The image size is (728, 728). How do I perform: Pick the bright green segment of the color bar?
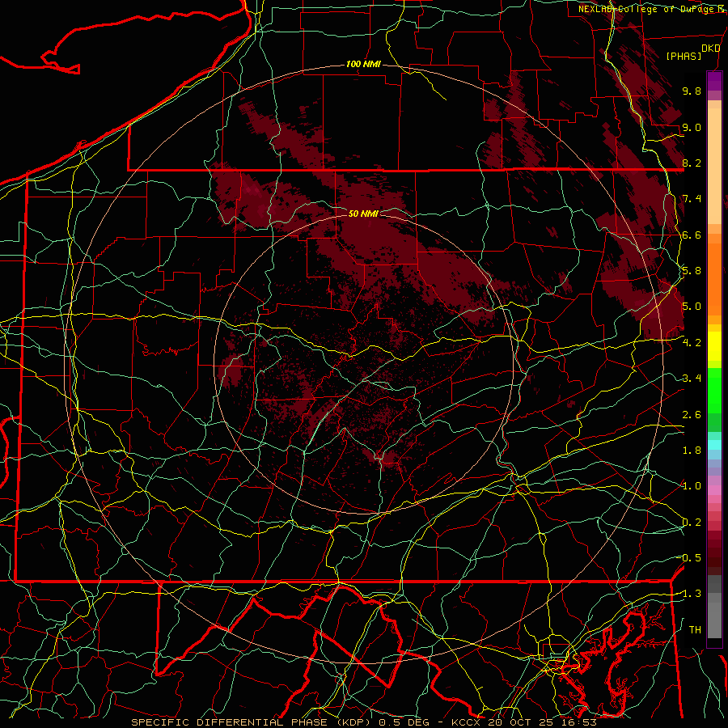(x=714, y=391)
